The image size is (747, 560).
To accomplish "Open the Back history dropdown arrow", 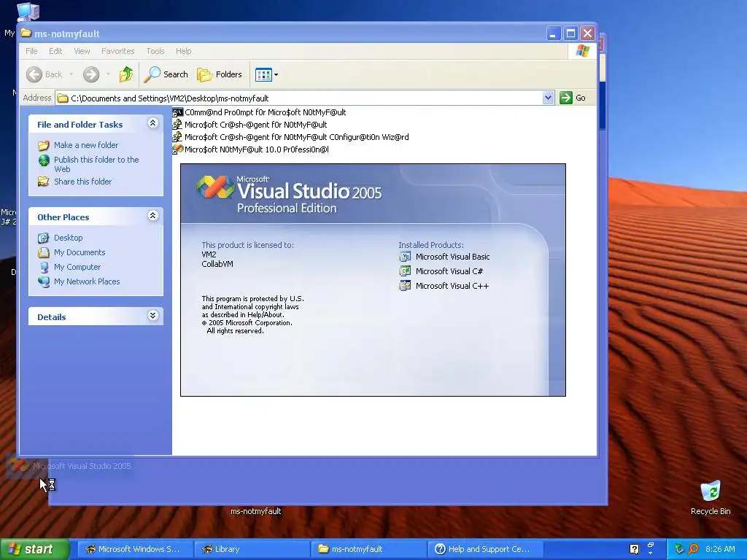I will (71, 74).
